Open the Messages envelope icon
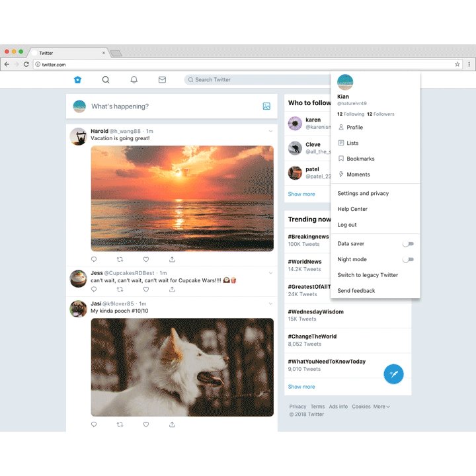The image size is (476, 476). point(162,80)
